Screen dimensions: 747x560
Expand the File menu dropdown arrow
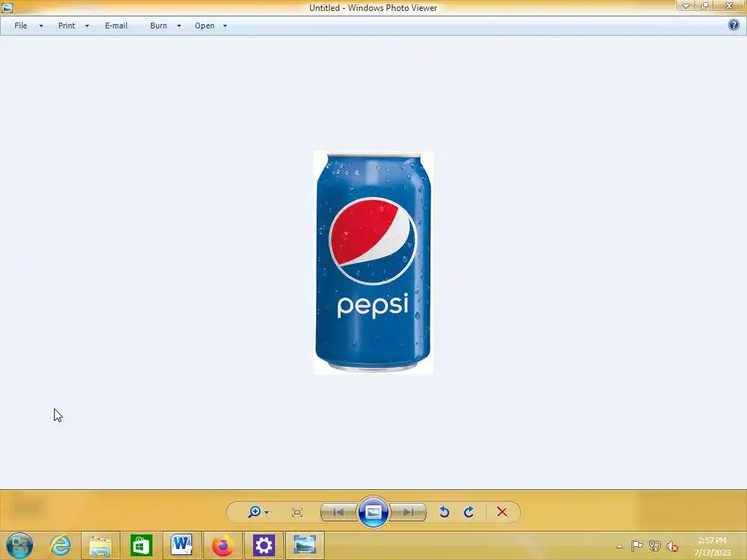(x=41, y=26)
